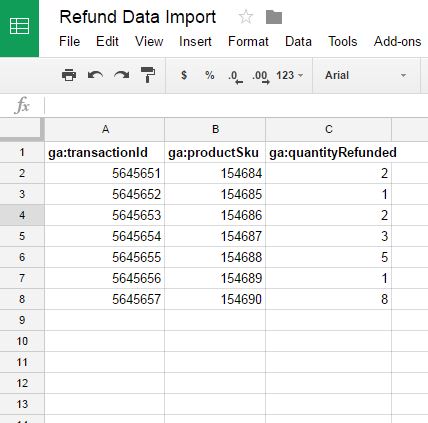Open the Google Sheets home icon

tap(19, 28)
